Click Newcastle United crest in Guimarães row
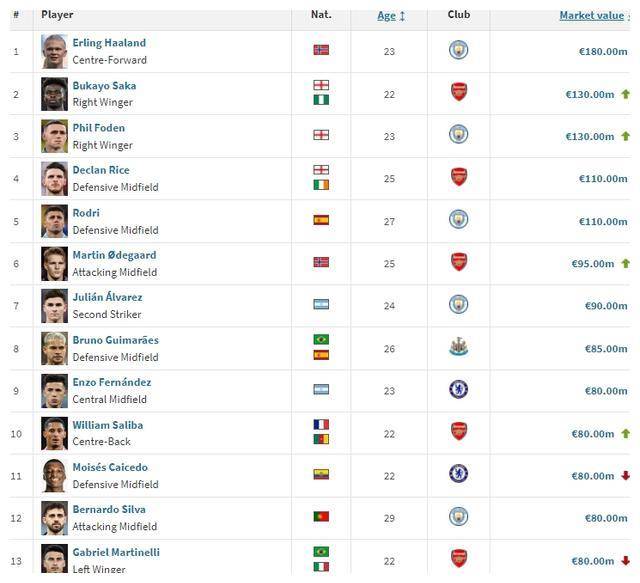 (458, 348)
